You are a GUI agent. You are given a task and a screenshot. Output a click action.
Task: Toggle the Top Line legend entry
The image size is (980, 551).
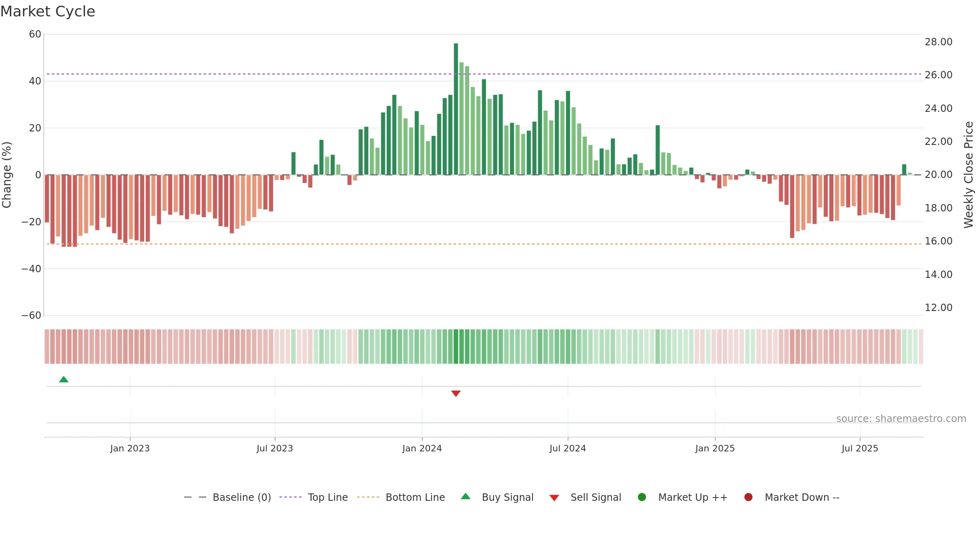pyautogui.click(x=314, y=497)
